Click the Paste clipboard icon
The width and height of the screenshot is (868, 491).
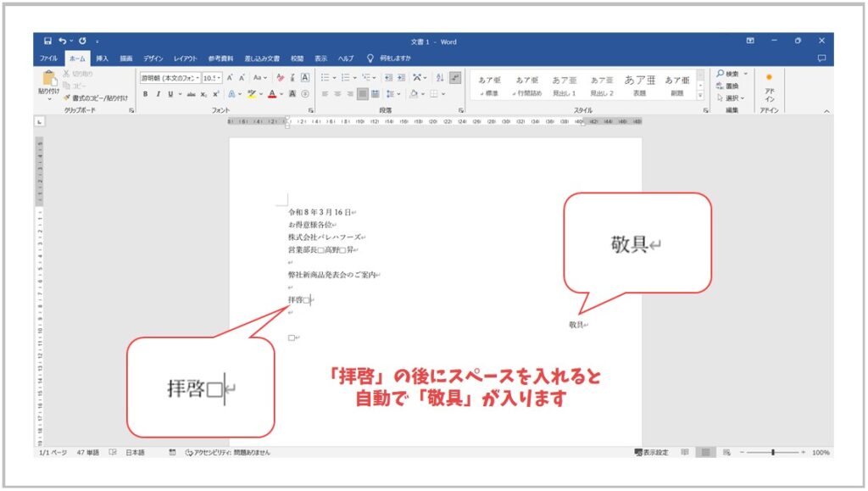pyautogui.click(x=48, y=78)
